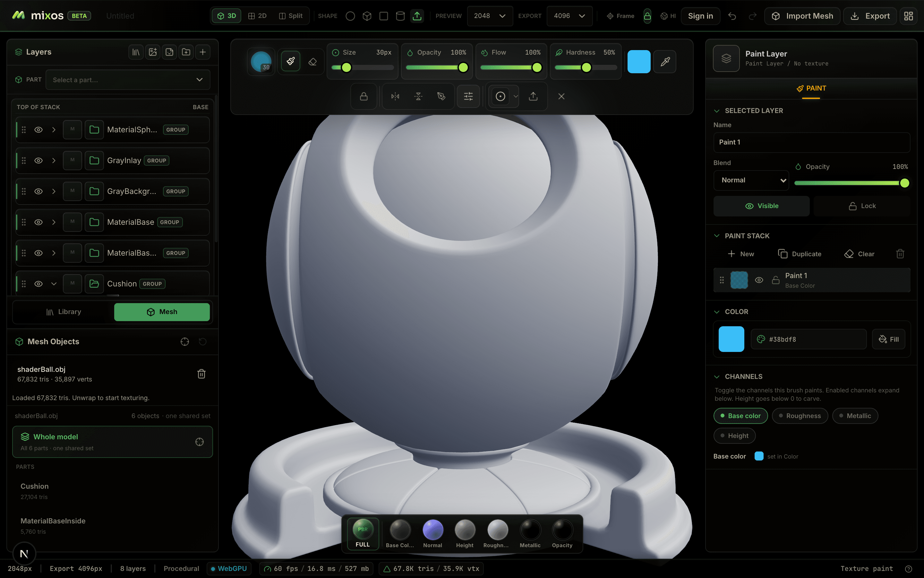Select the sphere shape icon
The height and width of the screenshot is (578, 924).
point(350,16)
